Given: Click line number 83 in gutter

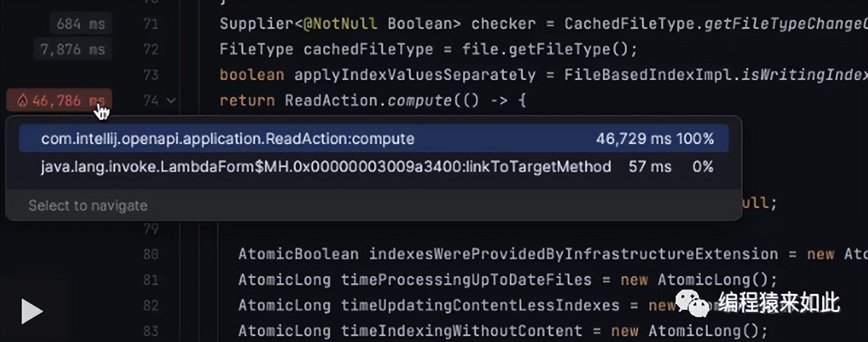Looking at the screenshot, I should pyautogui.click(x=151, y=331).
